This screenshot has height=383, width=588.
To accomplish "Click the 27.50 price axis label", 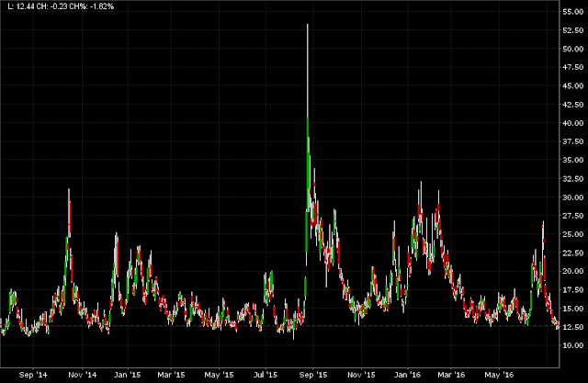I will click(x=573, y=216).
